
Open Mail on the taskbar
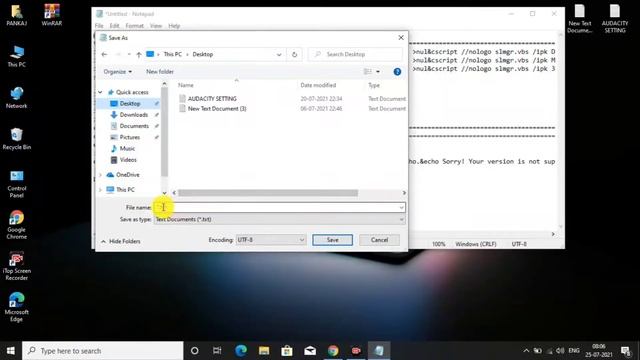click(x=310, y=351)
